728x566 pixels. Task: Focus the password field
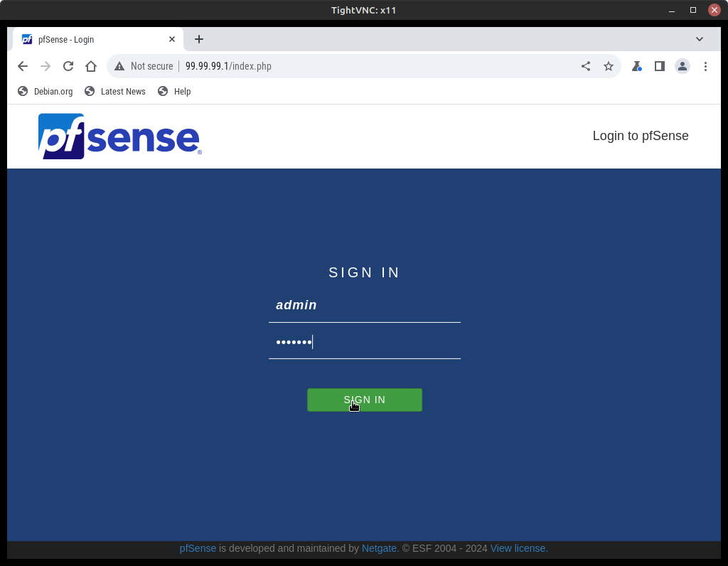tap(365, 342)
